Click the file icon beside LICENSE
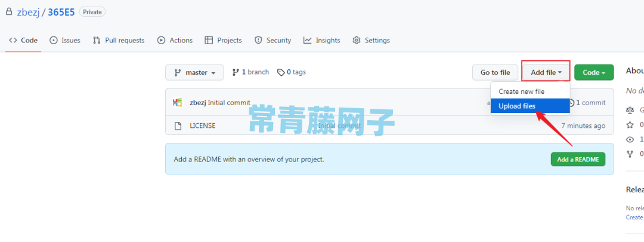The width and height of the screenshot is (644, 242). point(178,126)
